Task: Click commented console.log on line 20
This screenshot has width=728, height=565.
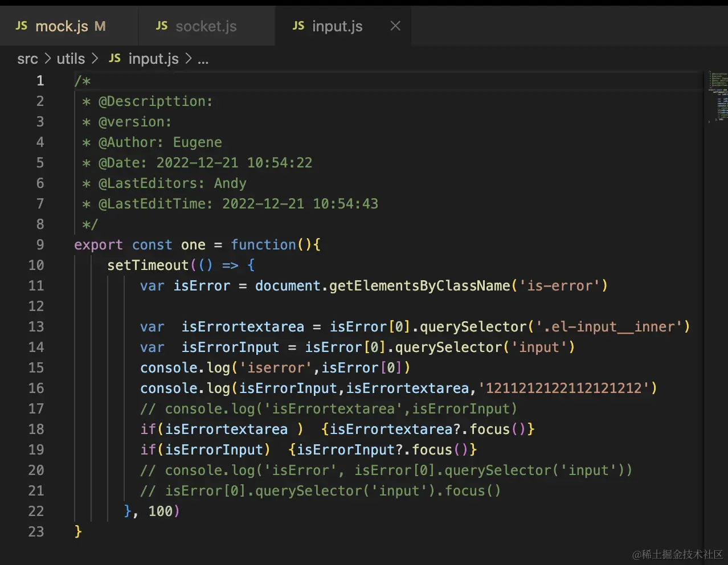Action: (x=386, y=470)
